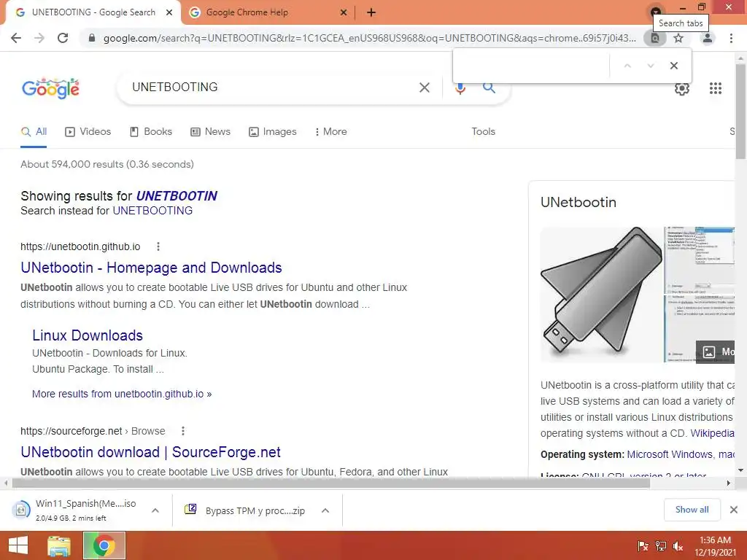The image size is (747, 560).
Task: Click the vertical page scrollbar thumb
Action: (x=741, y=111)
